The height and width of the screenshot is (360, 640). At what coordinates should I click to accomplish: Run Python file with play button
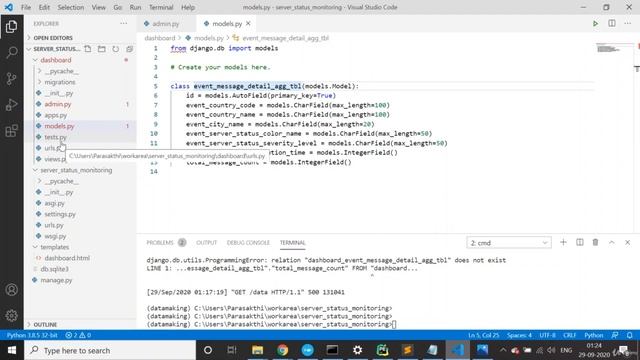(596, 24)
